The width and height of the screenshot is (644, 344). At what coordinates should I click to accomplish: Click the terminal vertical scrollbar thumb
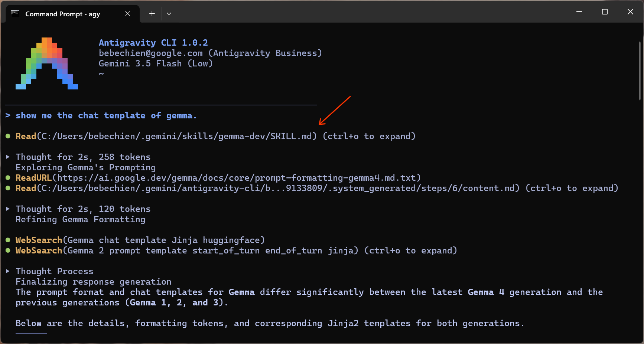[x=640, y=71]
